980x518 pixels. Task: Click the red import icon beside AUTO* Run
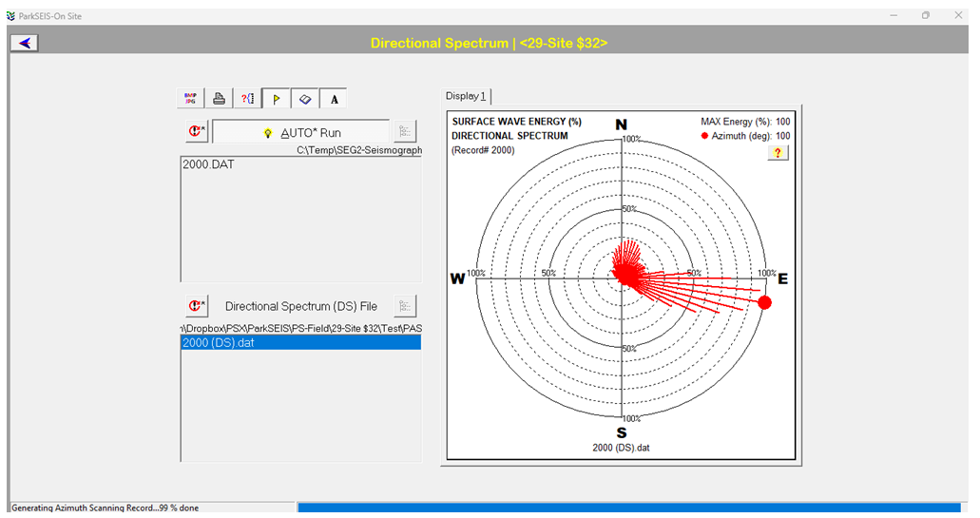pyautogui.click(x=196, y=132)
